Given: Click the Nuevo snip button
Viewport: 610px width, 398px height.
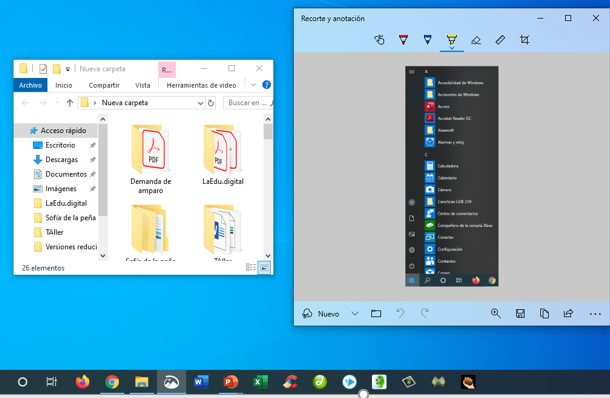Looking at the screenshot, I should point(321,314).
